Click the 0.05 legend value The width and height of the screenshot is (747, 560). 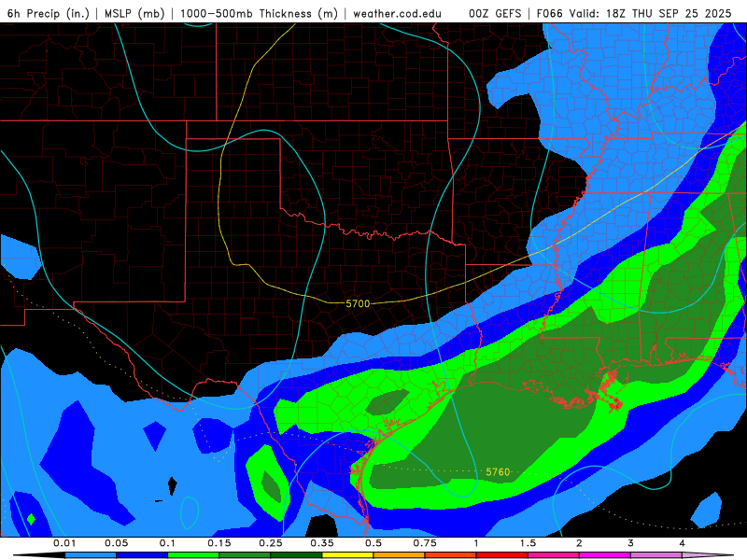(x=116, y=543)
